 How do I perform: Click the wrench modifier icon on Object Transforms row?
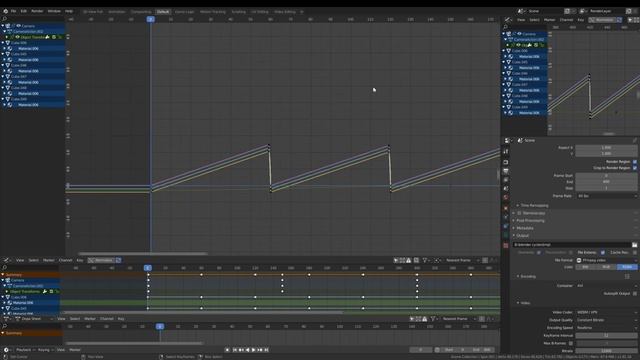click(x=47, y=37)
